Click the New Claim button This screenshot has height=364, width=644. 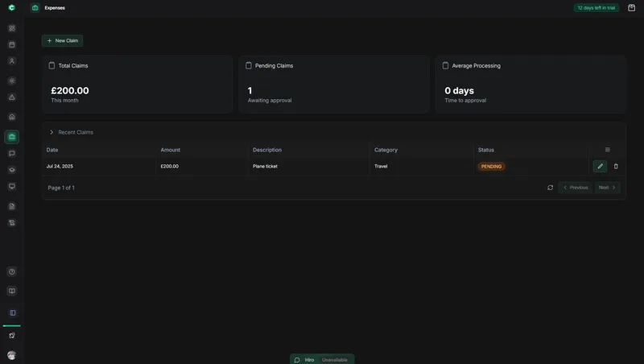(63, 41)
